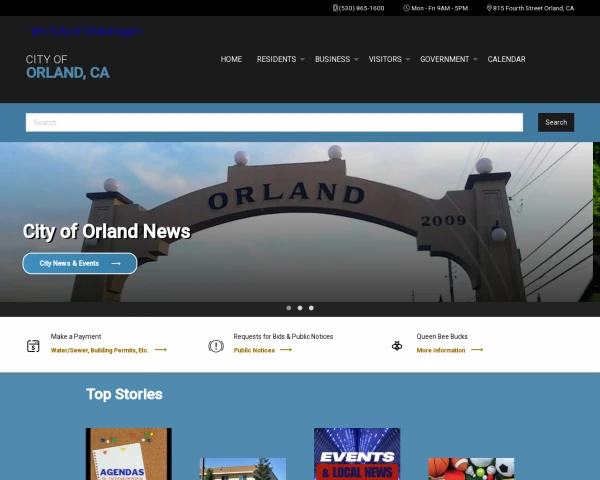
Task: Go to the Home menu item
Action: [x=231, y=59]
